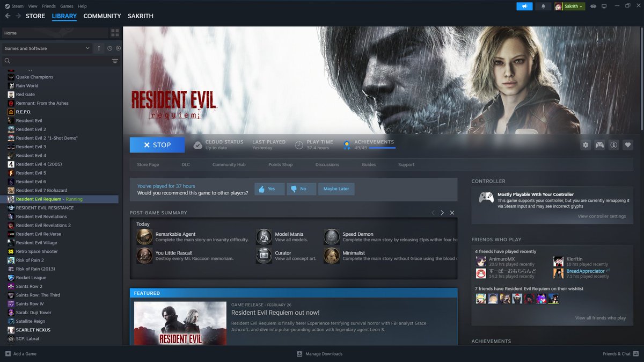This screenshot has height=362, width=644.
Task: Open the Community Hub link
Action: [x=229, y=165]
